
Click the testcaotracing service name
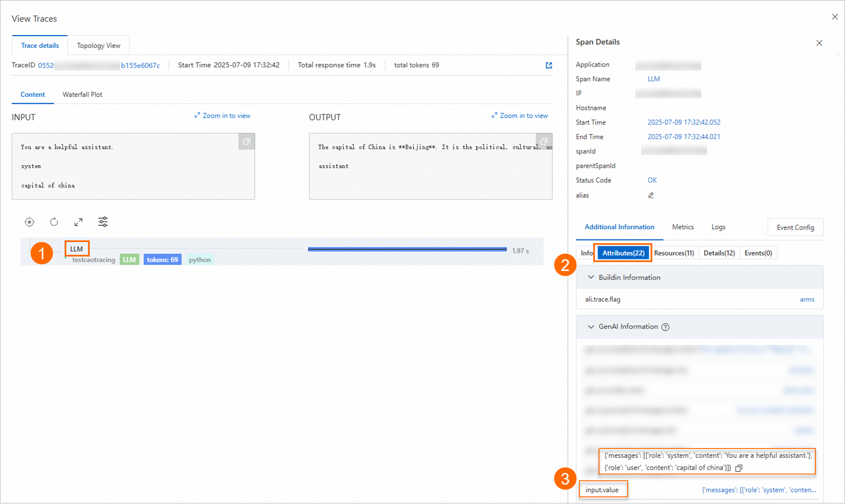point(94,260)
